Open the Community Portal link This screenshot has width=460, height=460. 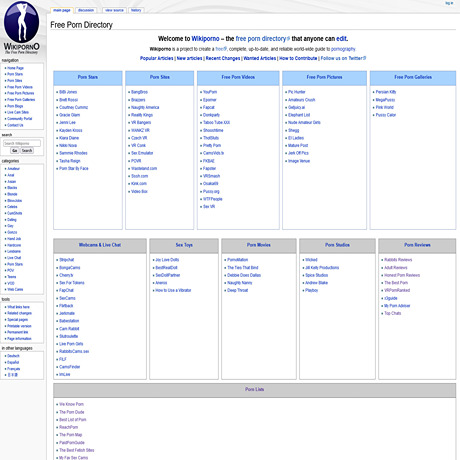point(20,119)
